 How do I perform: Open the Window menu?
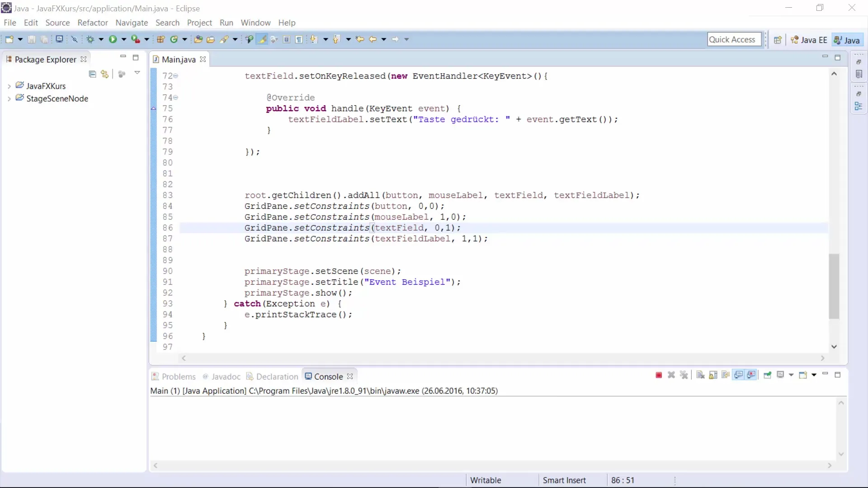[x=255, y=23]
